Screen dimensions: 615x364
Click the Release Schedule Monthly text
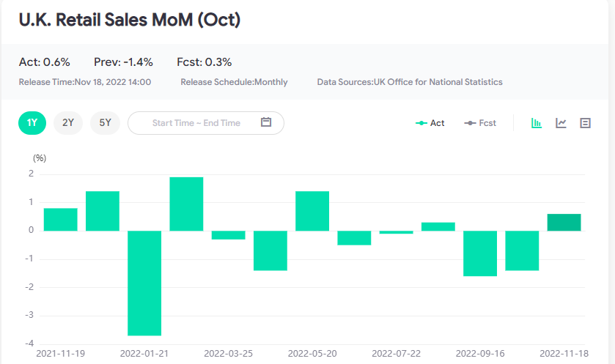point(234,82)
